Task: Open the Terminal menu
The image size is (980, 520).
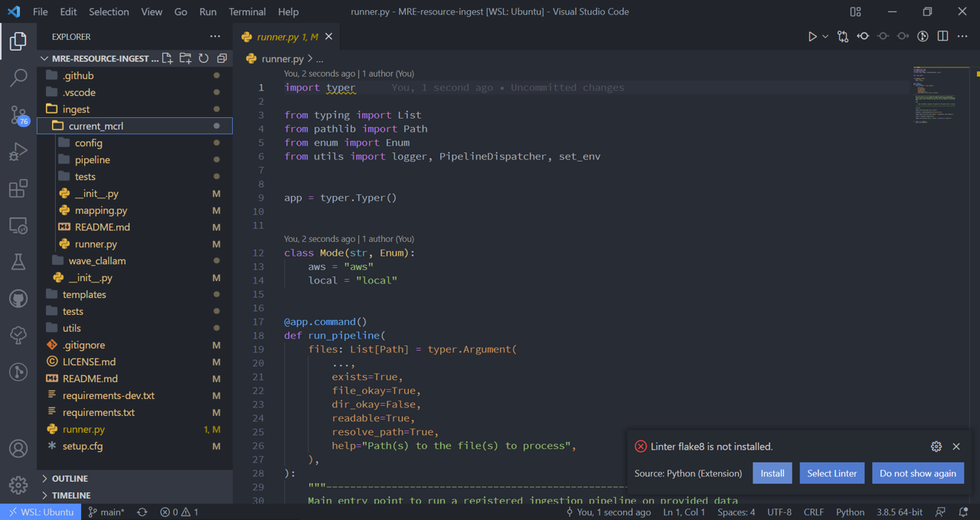Action: 247,11
